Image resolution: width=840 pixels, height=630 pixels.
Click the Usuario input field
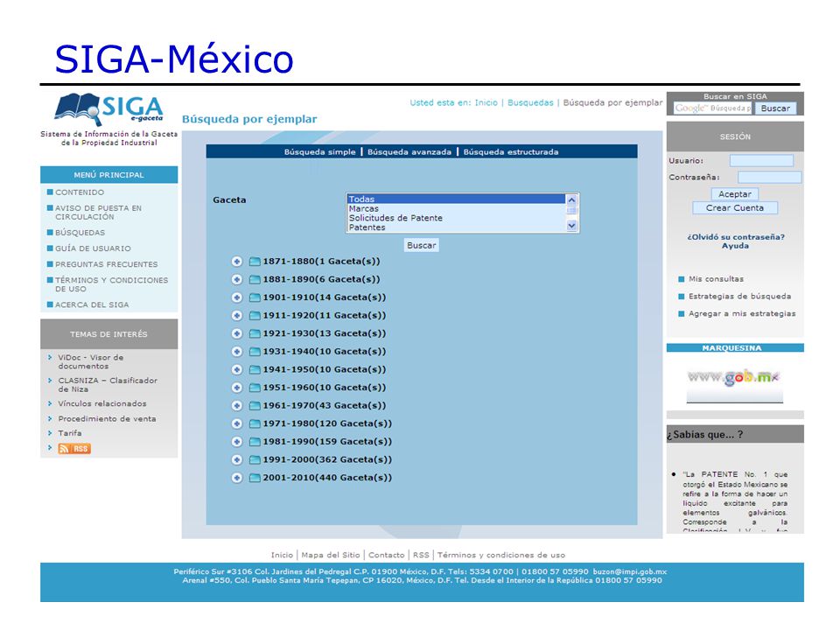click(x=761, y=161)
